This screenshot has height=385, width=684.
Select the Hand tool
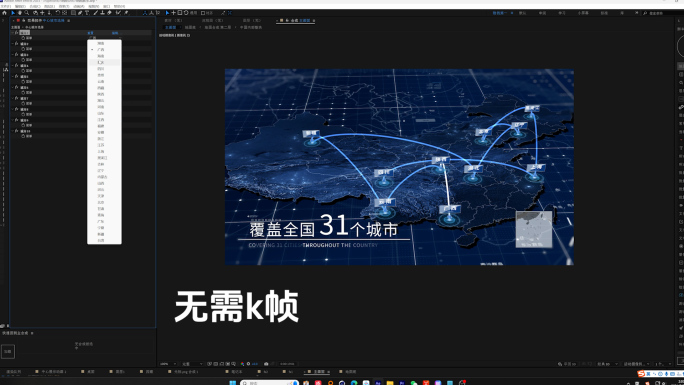point(20,13)
